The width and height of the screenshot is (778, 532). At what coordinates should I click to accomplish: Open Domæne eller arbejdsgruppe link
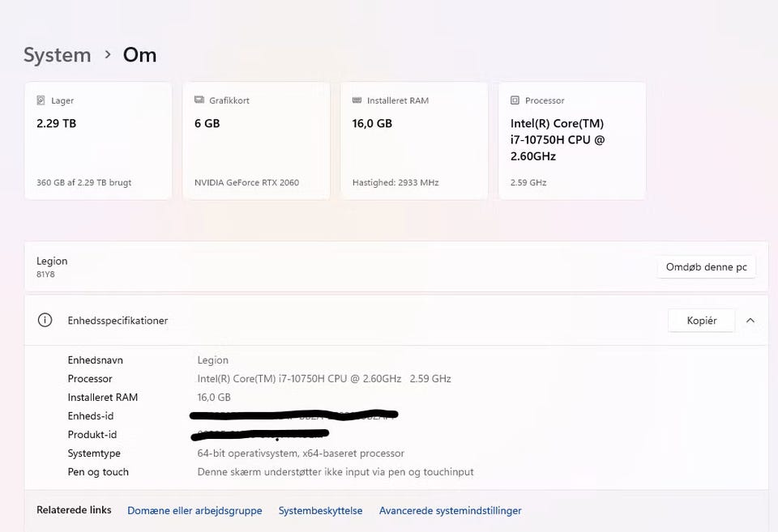click(194, 511)
